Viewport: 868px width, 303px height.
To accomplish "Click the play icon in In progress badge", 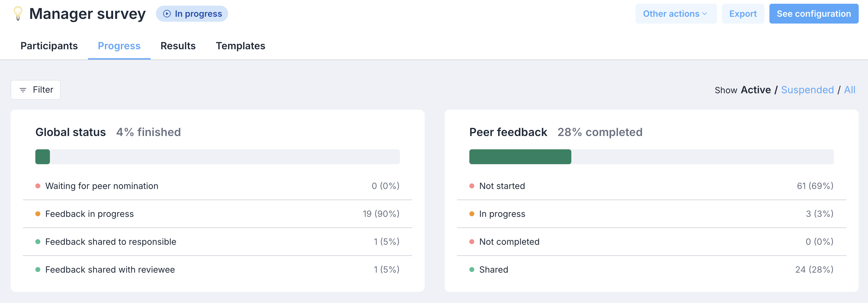I will coord(167,14).
